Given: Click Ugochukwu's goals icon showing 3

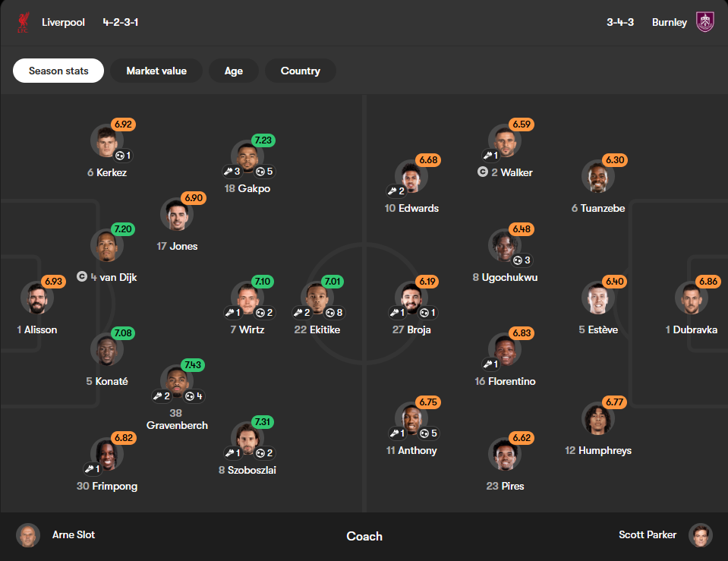Looking at the screenshot, I should [518, 260].
